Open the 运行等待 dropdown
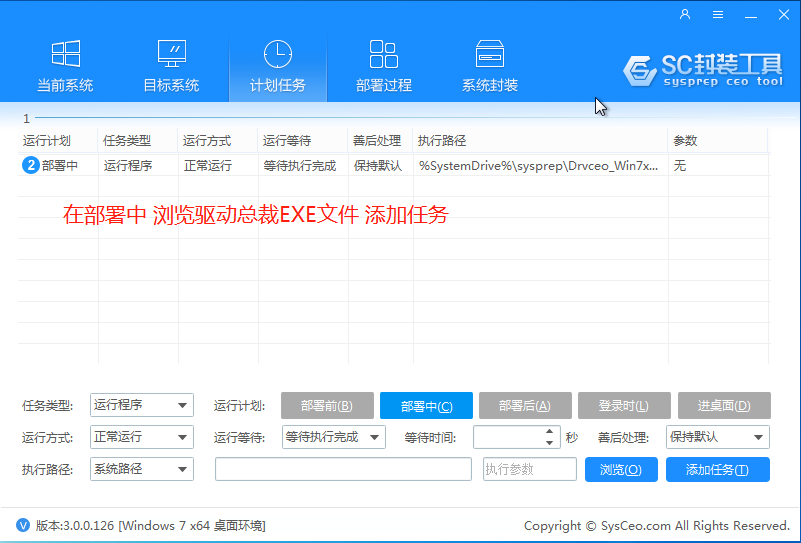The width and height of the screenshot is (801, 543). pos(334,437)
